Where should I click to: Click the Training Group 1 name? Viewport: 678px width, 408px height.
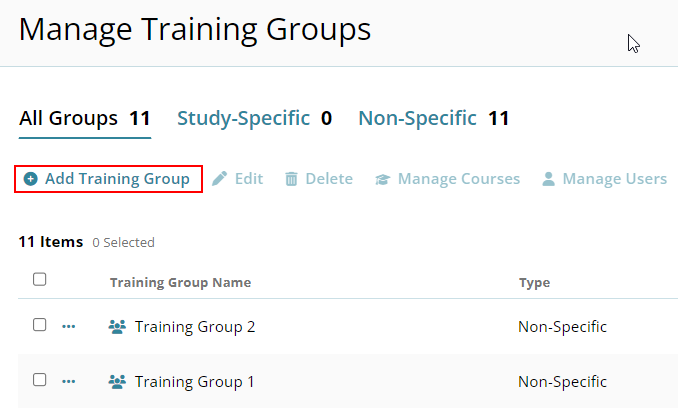click(195, 382)
